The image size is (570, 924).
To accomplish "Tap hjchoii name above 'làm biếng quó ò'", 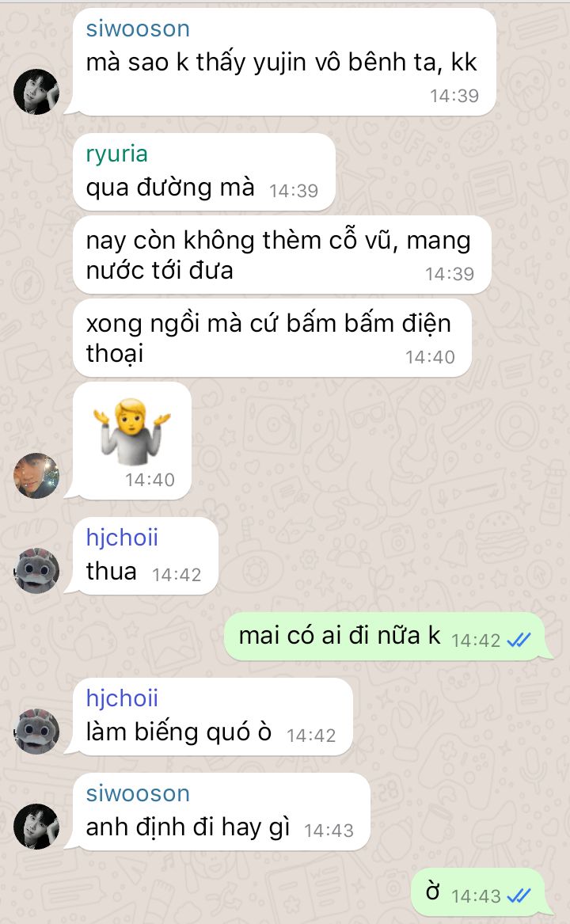I will click(122, 698).
